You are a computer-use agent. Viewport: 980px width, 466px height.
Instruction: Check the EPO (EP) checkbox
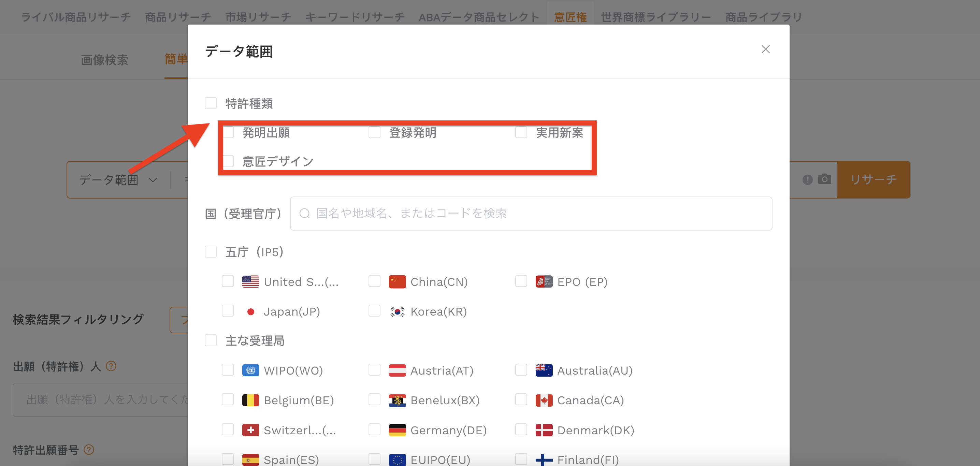[x=521, y=281]
